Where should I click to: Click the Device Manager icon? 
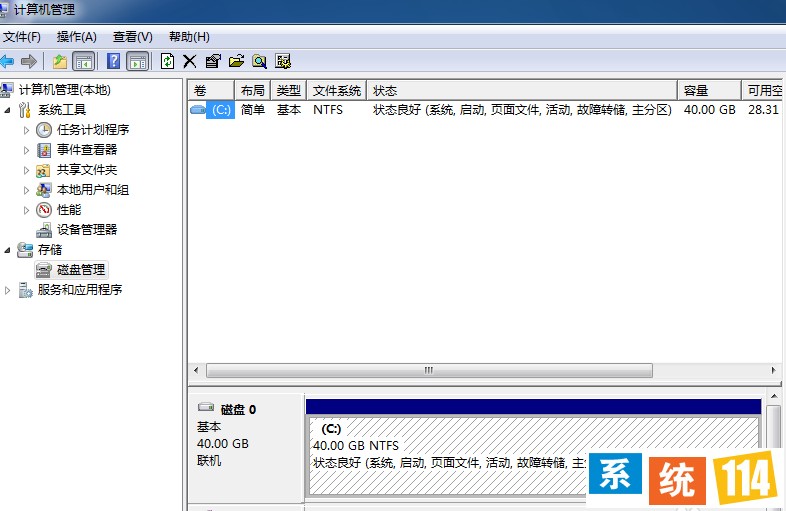[44, 230]
